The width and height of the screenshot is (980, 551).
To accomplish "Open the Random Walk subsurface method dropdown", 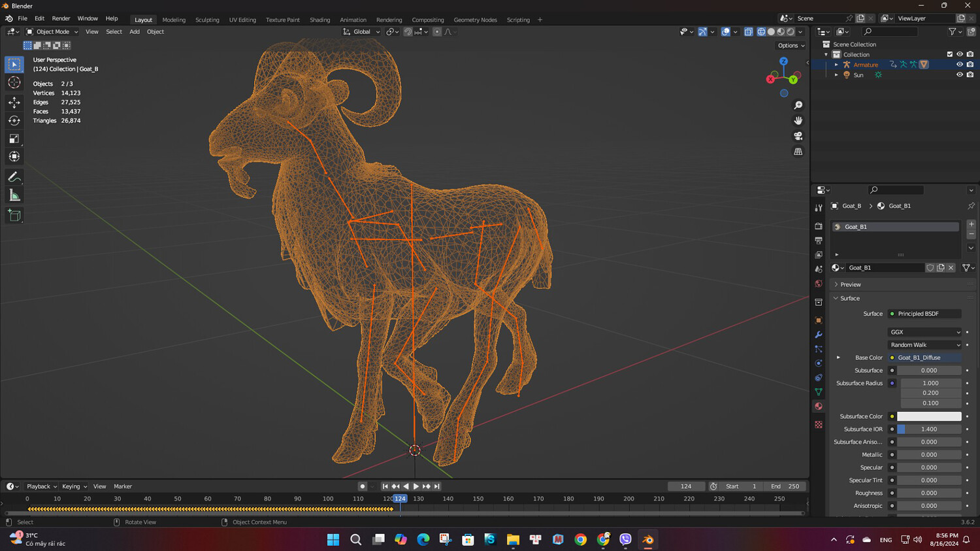I will coord(924,344).
